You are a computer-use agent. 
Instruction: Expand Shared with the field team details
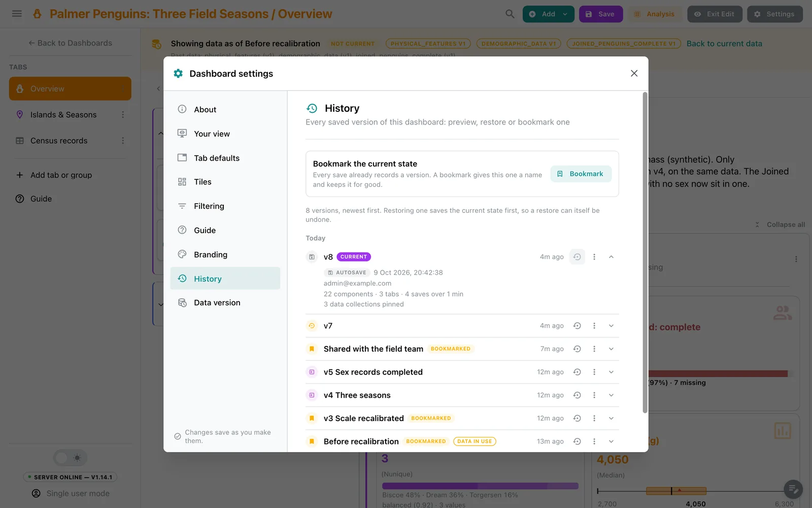611,349
